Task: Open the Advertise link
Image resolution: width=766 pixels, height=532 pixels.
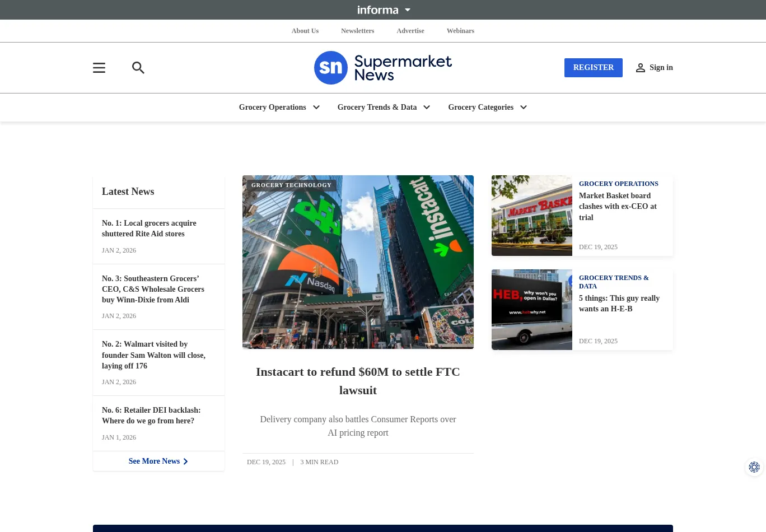Action: (410, 31)
